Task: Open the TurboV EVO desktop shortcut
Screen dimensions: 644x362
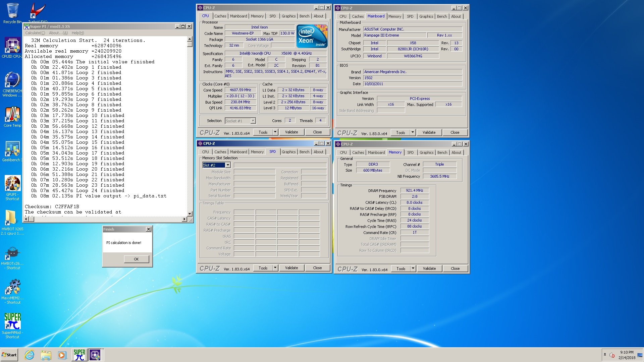Action: 38,13
